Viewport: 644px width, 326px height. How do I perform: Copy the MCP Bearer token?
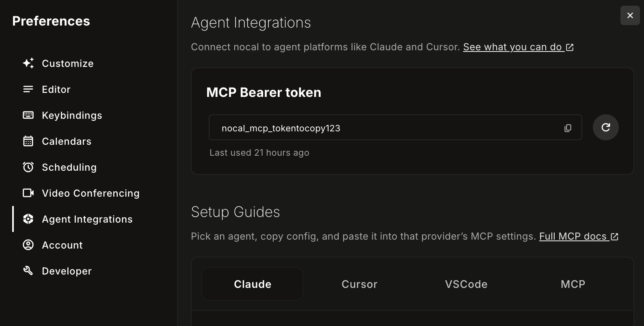click(568, 127)
